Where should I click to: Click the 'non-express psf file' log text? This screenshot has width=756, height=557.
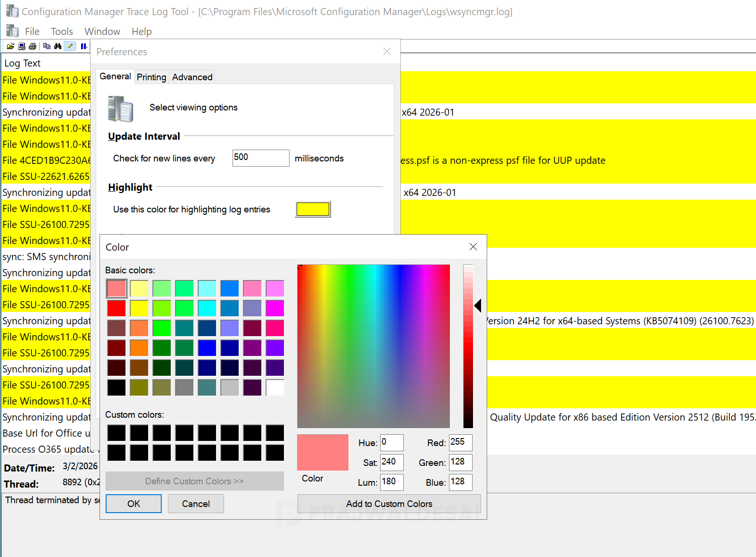coord(503,160)
